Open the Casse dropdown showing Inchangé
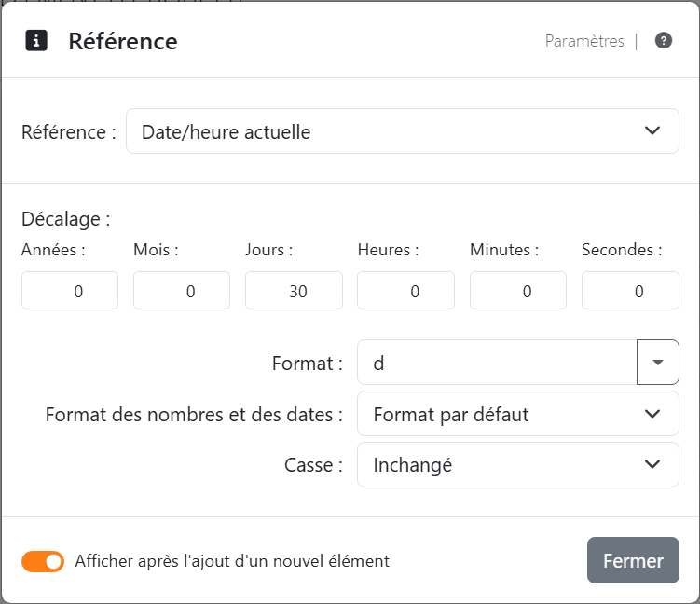 click(x=518, y=465)
